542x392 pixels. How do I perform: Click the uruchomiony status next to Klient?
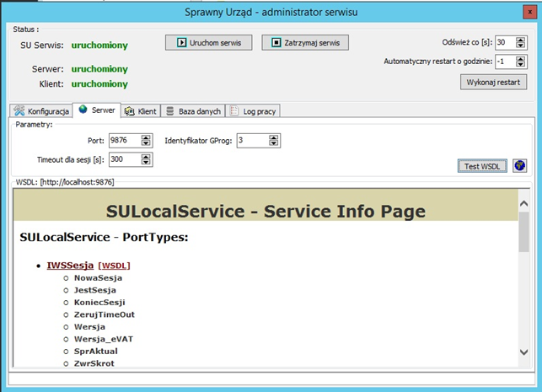tap(99, 84)
